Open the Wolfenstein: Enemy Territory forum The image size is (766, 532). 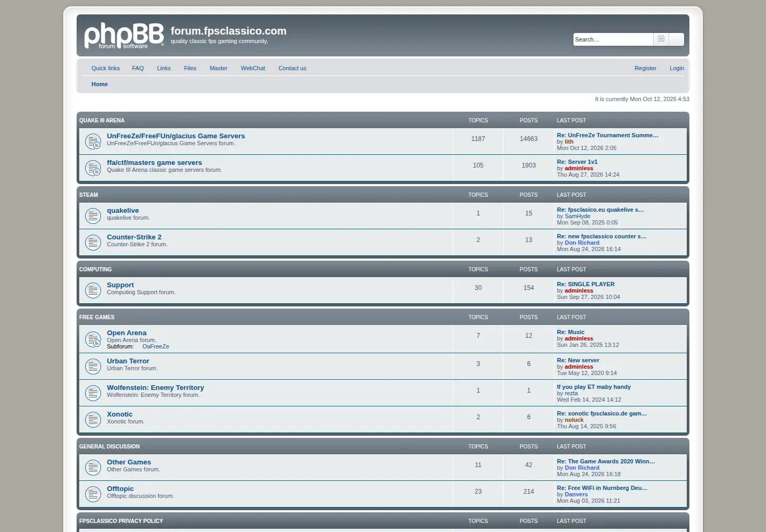155,388
